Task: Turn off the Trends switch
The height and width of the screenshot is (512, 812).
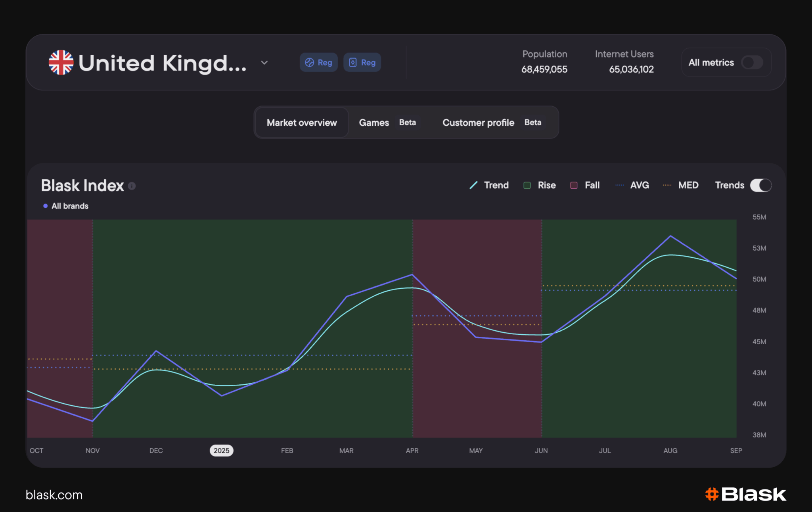Action: tap(761, 185)
